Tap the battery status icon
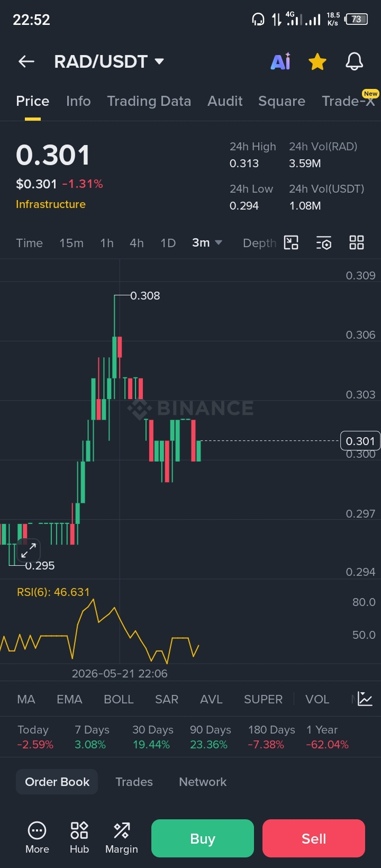381x868 pixels. click(356, 20)
